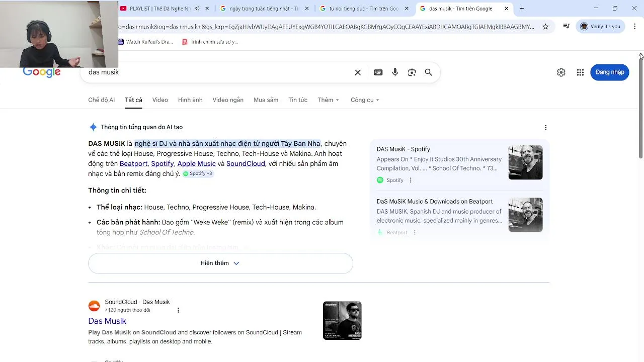Expand the Thêm search filter dropdown
This screenshot has height=362, width=644.
tap(328, 100)
